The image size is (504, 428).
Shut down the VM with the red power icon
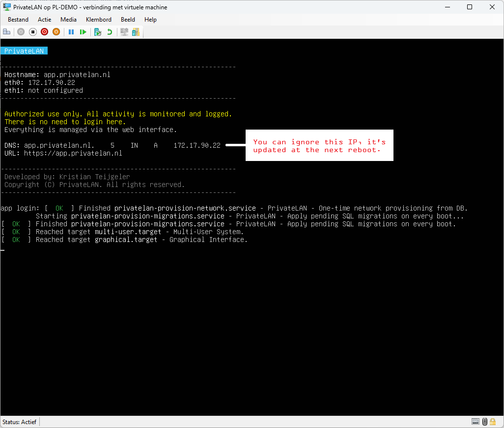click(x=44, y=32)
